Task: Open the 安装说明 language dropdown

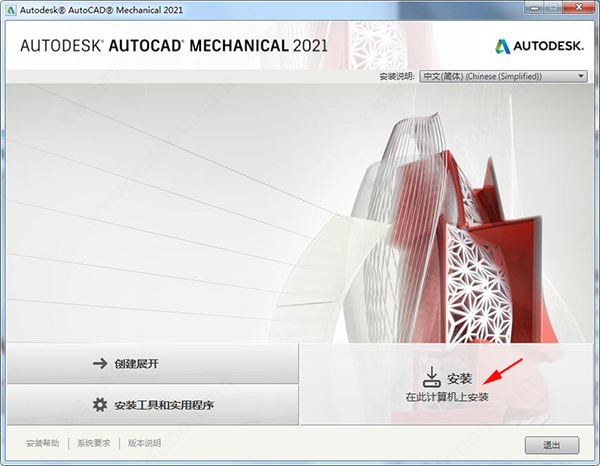Action: pyautogui.click(x=503, y=76)
